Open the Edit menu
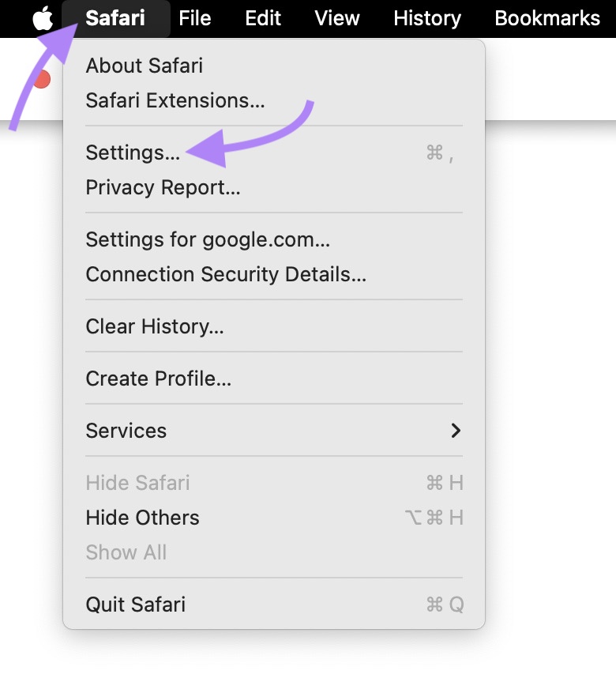Viewport: 616px width, 678px height. pyautogui.click(x=263, y=17)
